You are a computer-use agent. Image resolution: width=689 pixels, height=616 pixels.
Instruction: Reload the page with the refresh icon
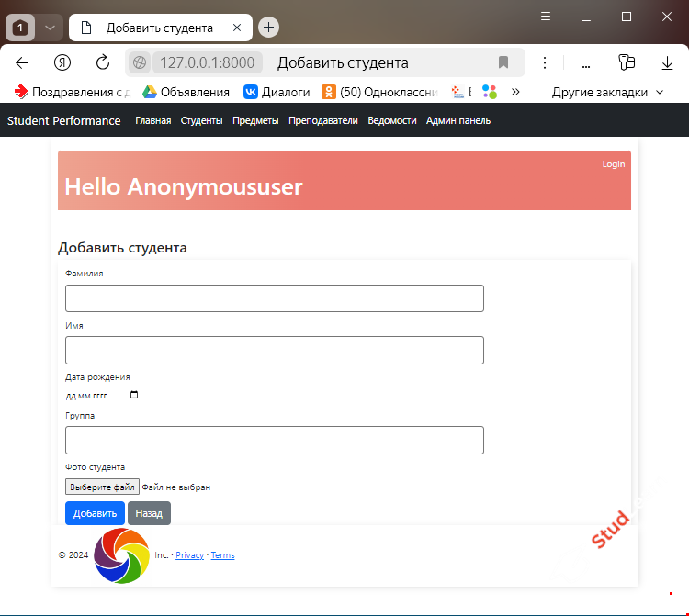pos(103,62)
